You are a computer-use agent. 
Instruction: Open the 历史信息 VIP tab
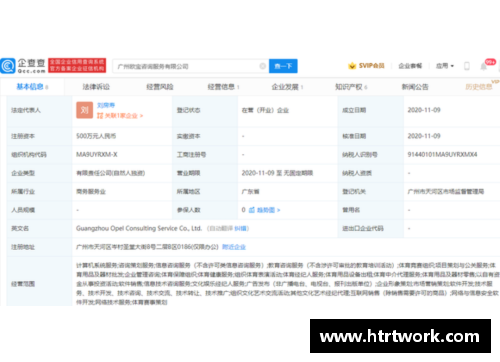(479, 87)
